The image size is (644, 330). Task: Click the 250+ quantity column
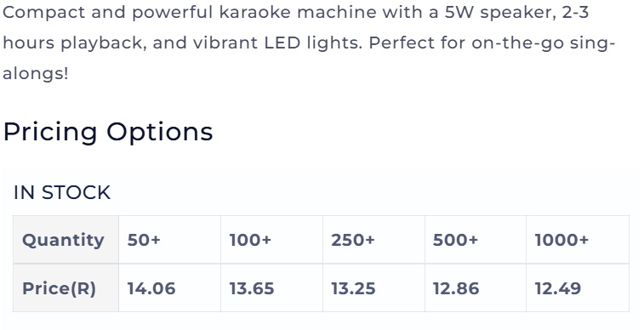tap(373, 240)
